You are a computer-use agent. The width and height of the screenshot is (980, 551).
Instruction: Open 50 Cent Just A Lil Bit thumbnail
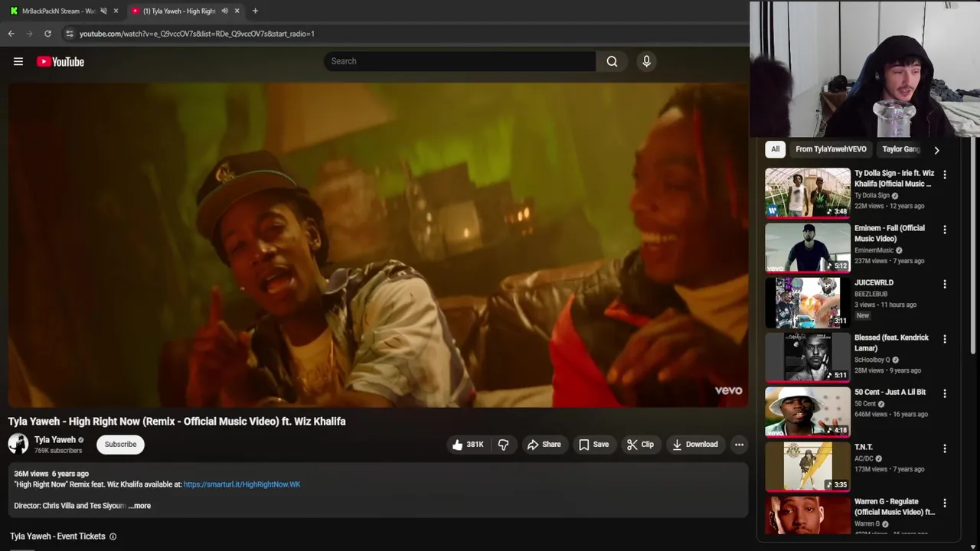[808, 412]
